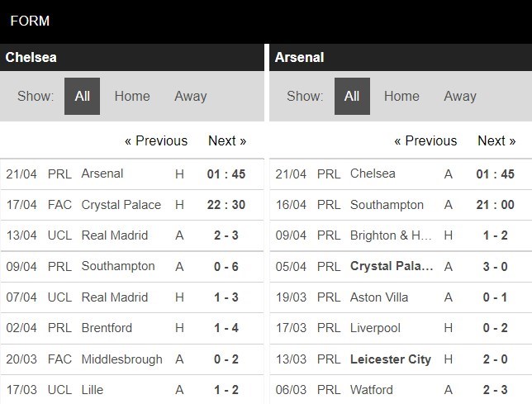Go to Next Arsenal fixtures
The height and width of the screenshot is (404, 532).
[496, 140]
